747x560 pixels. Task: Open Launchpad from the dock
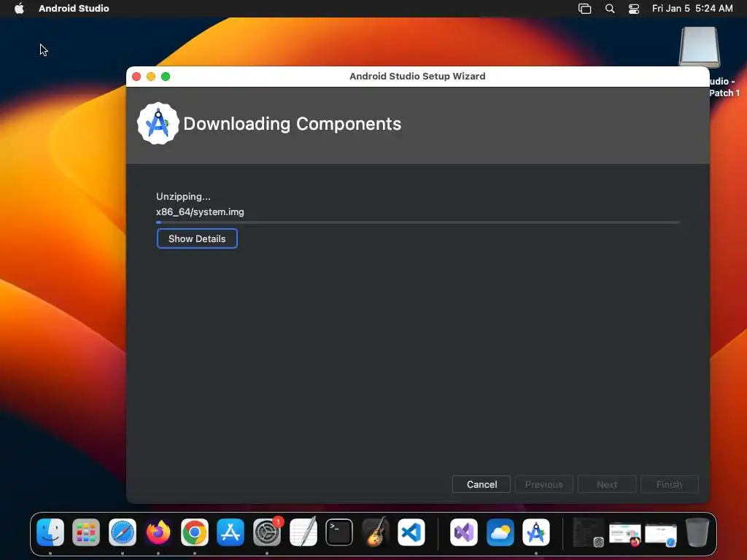86,532
